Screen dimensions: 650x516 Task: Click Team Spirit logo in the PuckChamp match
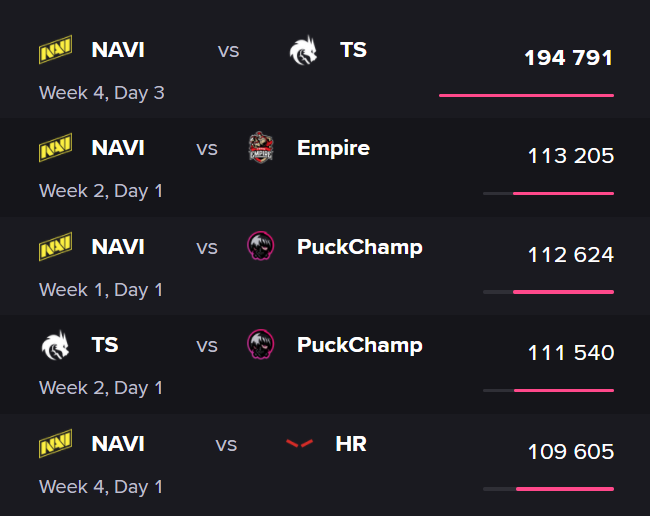[56, 345]
